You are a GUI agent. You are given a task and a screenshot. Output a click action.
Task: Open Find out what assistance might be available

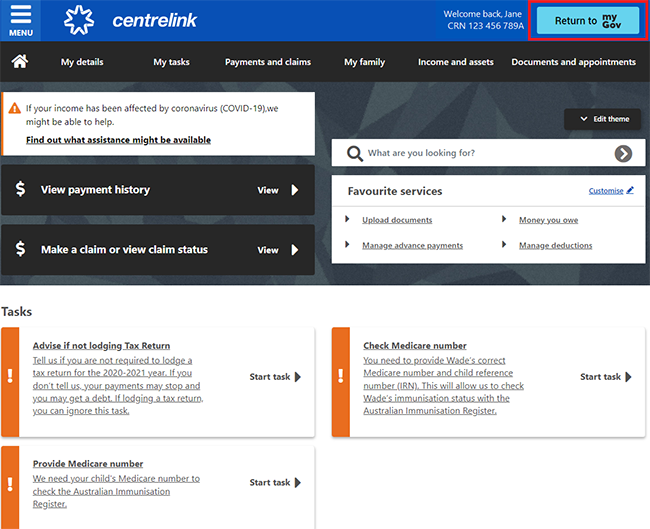[x=118, y=140]
